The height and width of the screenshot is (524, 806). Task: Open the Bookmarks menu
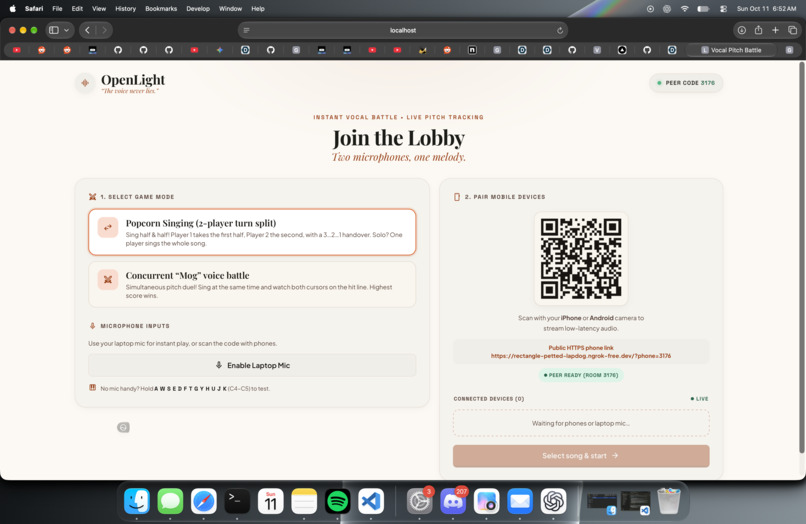click(x=161, y=9)
